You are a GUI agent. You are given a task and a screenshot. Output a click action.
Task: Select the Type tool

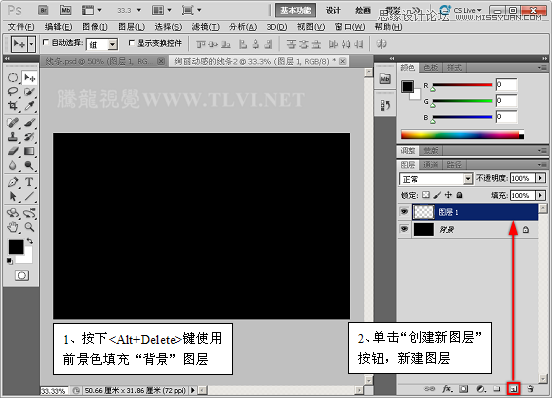pyautogui.click(x=30, y=182)
